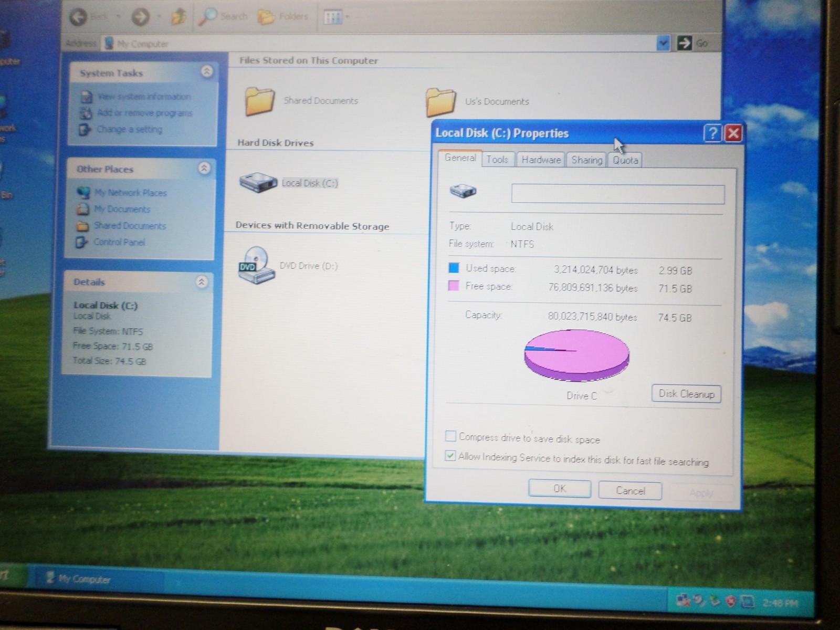Click 'Total Size: 74.5 GB' in Details panel

(109, 361)
